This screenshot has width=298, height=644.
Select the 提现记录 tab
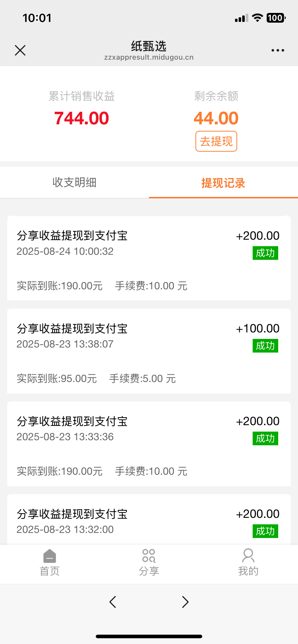point(223,183)
